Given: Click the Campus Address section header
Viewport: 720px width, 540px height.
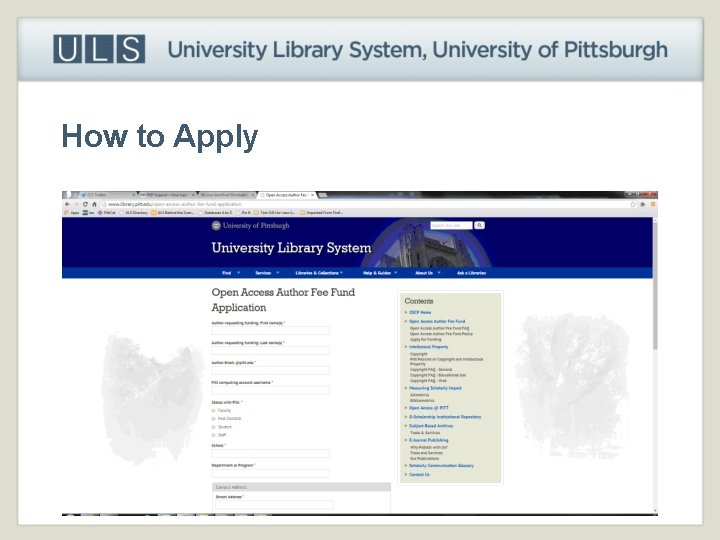Looking at the screenshot, I should point(301,487).
